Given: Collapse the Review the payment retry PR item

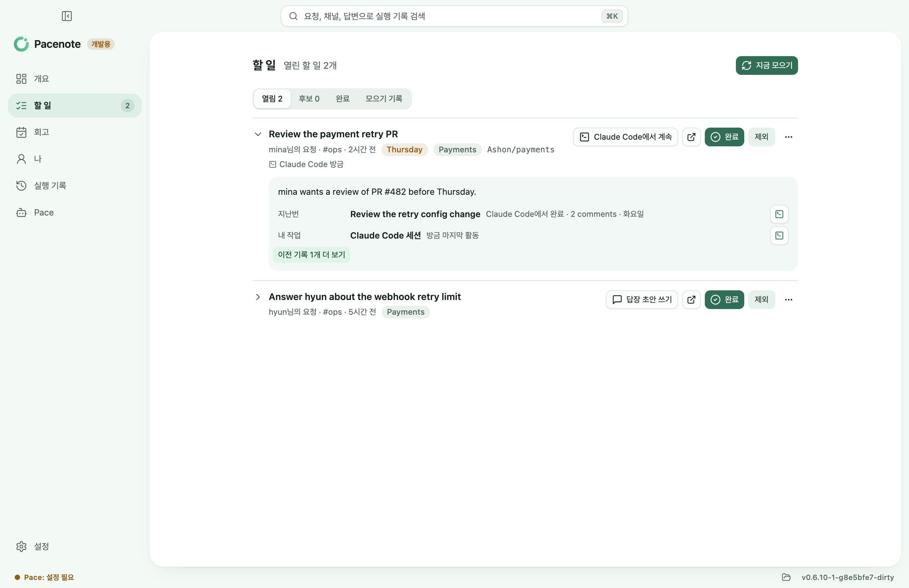Looking at the screenshot, I should coord(258,134).
